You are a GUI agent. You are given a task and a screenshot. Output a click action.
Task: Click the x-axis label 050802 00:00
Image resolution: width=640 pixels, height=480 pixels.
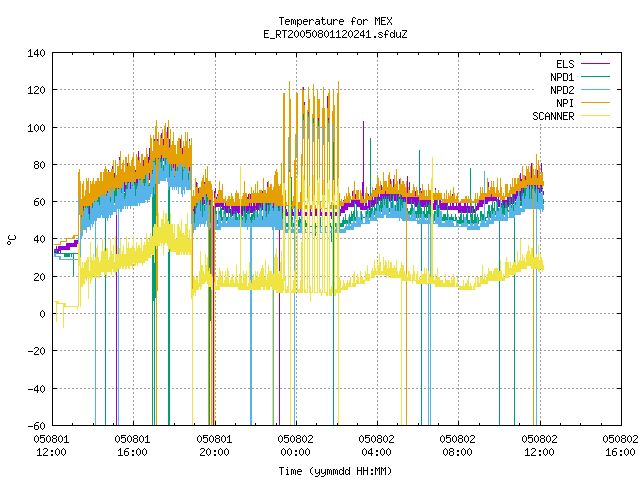[x=296, y=446]
